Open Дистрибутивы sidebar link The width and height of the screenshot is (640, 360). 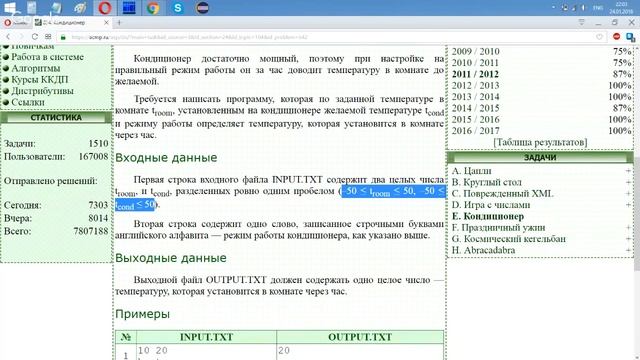coord(42,91)
